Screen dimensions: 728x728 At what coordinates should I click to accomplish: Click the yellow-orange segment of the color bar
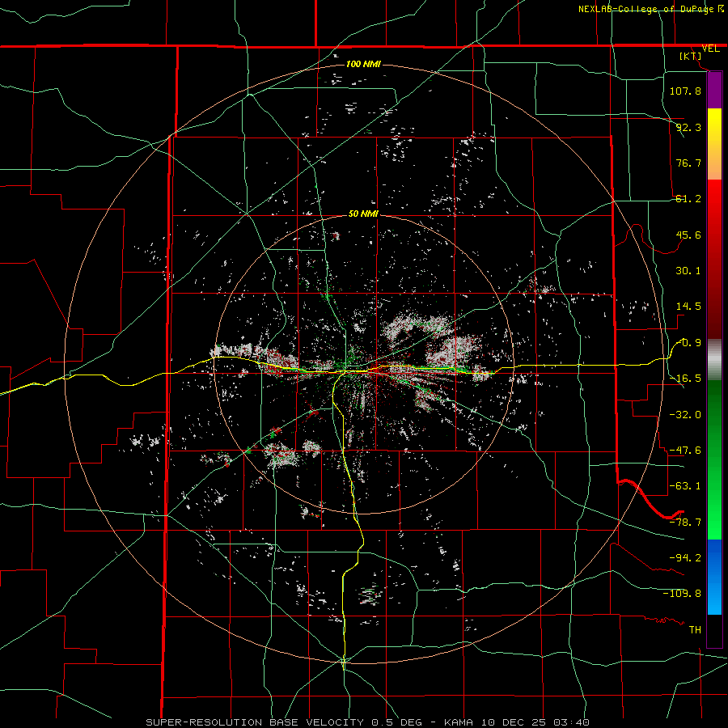pyautogui.click(x=714, y=144)
